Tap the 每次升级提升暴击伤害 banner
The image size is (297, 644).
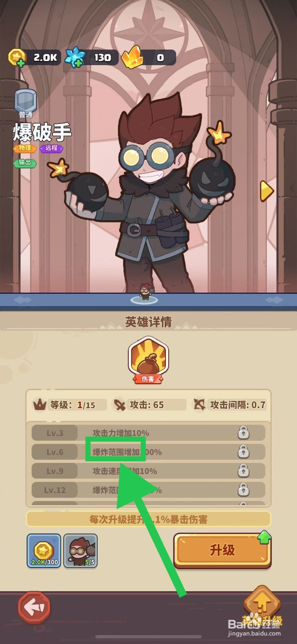point(148,519)
